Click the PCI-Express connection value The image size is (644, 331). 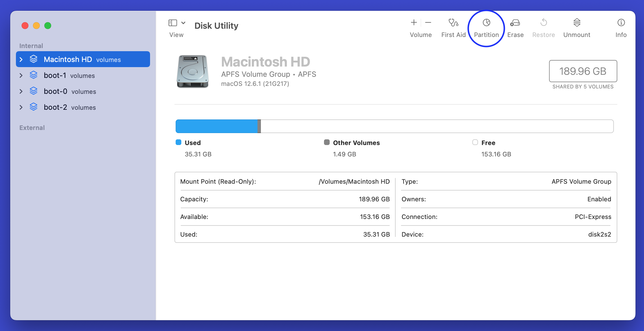coord(593,217)
